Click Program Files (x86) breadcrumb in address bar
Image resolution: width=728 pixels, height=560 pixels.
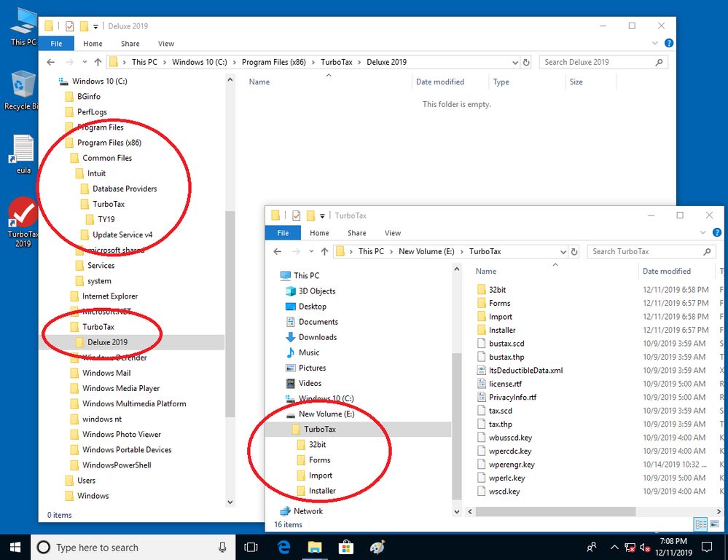[274, 62]
